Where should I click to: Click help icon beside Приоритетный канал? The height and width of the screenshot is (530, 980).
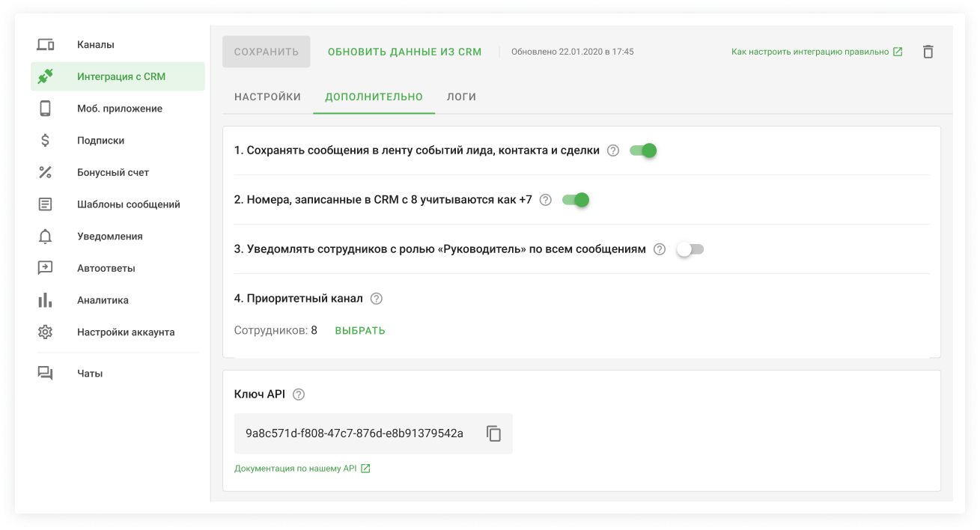377,299
